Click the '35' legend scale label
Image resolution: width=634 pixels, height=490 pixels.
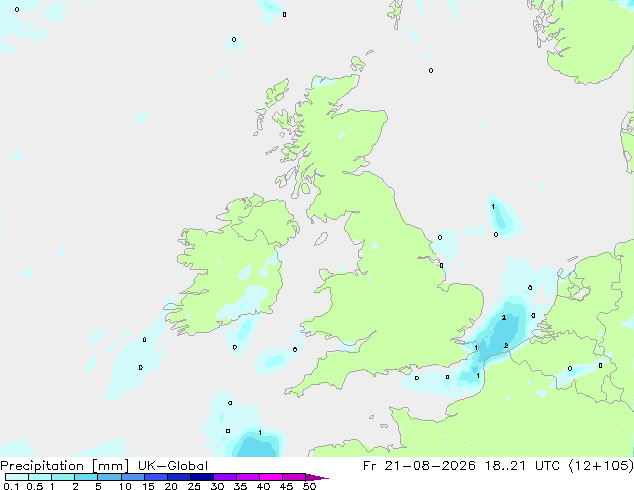coord(240,486)
